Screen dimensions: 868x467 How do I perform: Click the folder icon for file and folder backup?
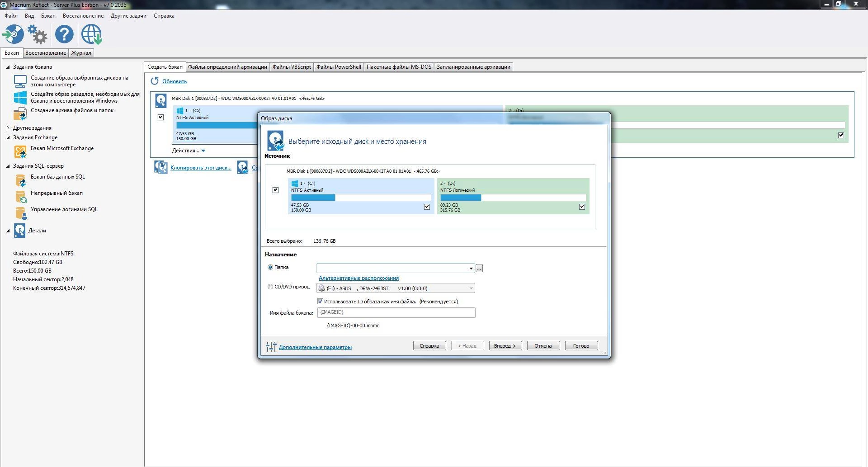[x=20, y=113]
